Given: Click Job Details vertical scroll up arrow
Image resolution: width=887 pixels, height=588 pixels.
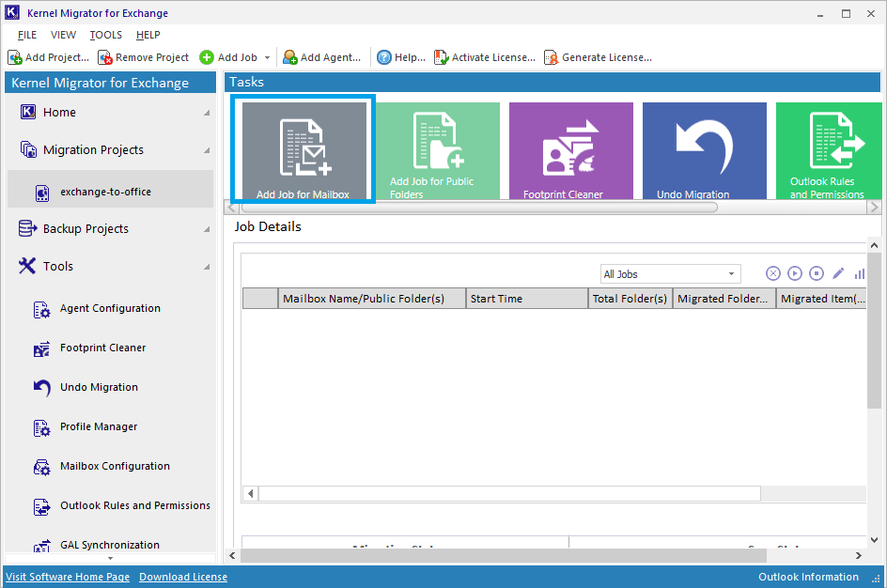Looking at the screenshot, I should pyautogui.click(x=874, y=245).
